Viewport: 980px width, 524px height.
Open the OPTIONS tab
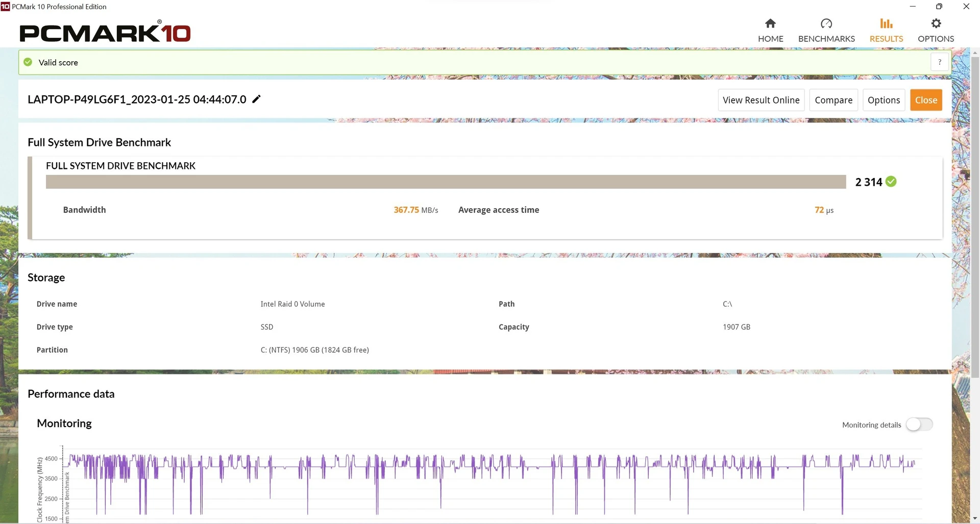(x=936, y=31)
